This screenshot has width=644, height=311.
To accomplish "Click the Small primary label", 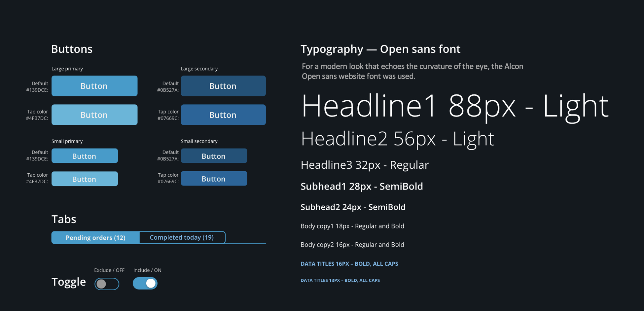I will coord(67,141).
